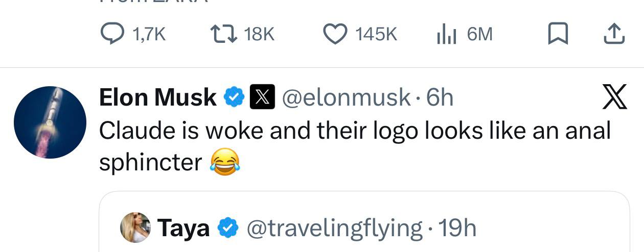Like the post with the heart icon

(x=334, y=34)
